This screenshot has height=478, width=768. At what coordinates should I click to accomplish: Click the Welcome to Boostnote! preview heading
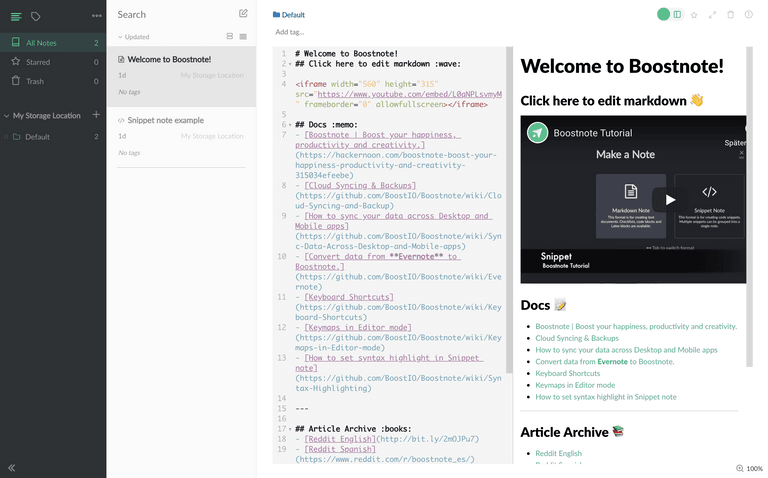pyautogui.click(x=622, y=66)
